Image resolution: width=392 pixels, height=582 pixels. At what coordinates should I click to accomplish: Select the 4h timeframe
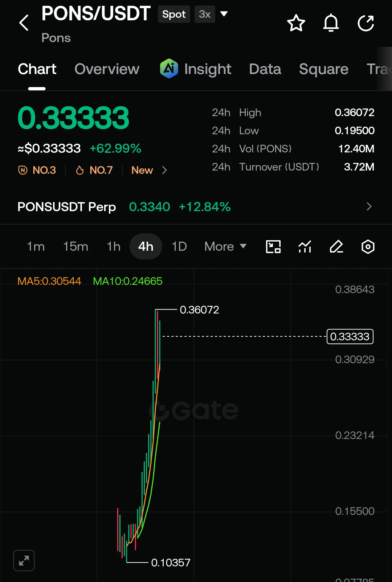point(146,247)
